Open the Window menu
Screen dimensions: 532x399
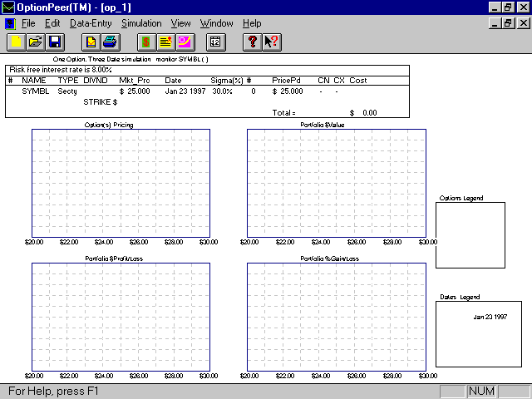pyautogui.click(x=217, y=23)
